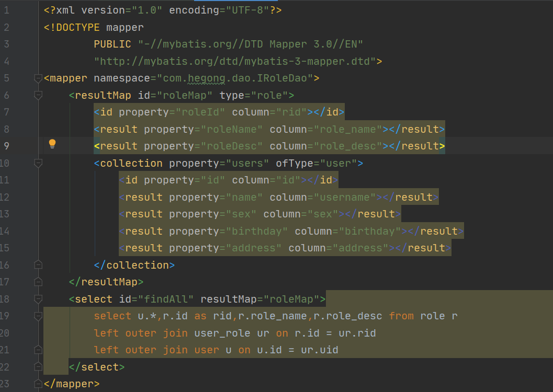This screenshot has height=392, width=553.
Task: Click column "username" value
Action: [345, 197]
